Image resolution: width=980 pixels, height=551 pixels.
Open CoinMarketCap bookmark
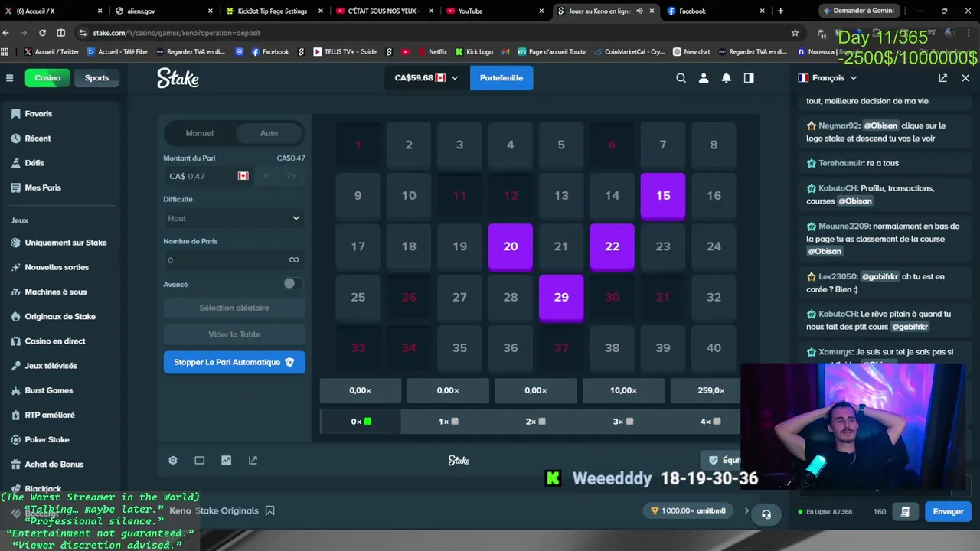pyautogui.click(x=629, y=51)
